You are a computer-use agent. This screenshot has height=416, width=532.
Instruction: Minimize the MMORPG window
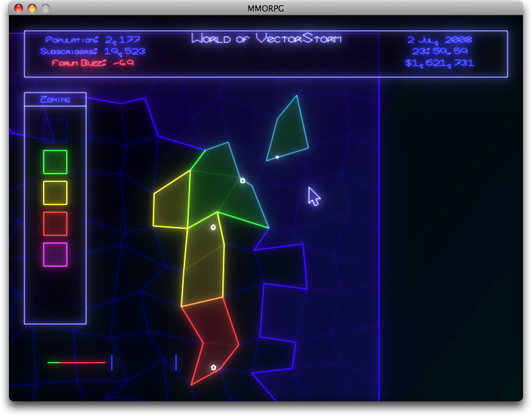pyautogui.click(x=32, y=8)
